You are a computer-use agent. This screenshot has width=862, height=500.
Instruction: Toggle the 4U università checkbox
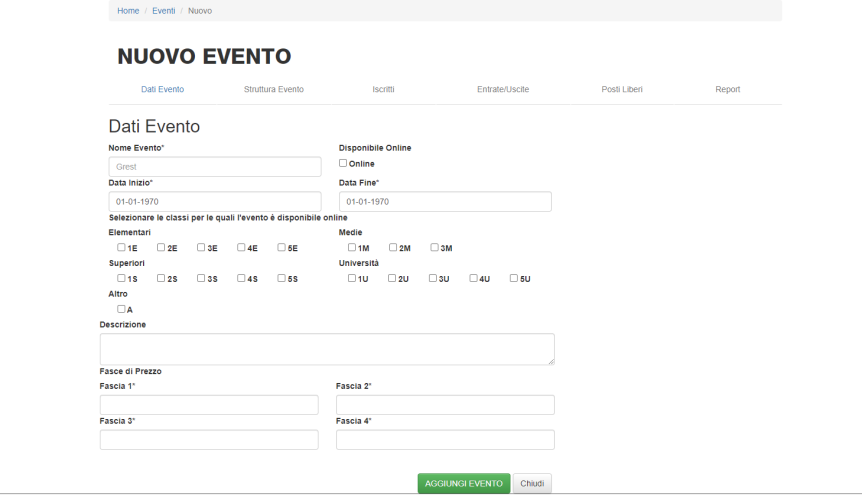tap(473, 278)
